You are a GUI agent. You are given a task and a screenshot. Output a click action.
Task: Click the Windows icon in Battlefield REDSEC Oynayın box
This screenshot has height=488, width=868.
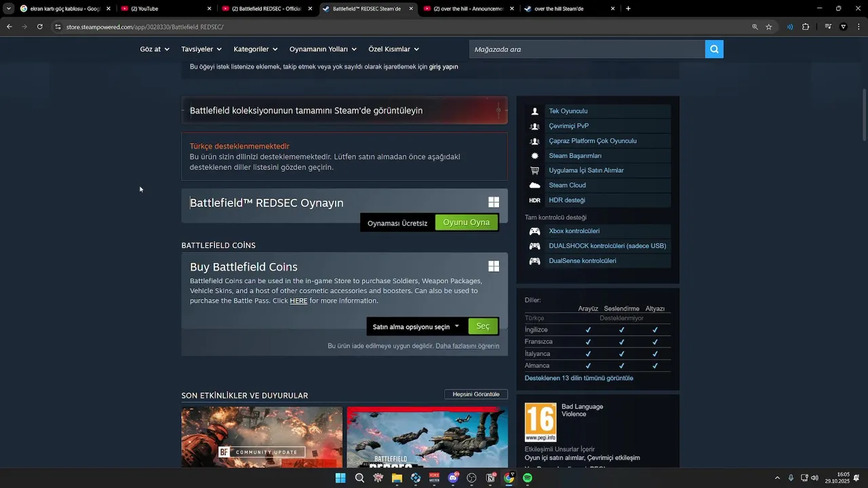point(494,202)
